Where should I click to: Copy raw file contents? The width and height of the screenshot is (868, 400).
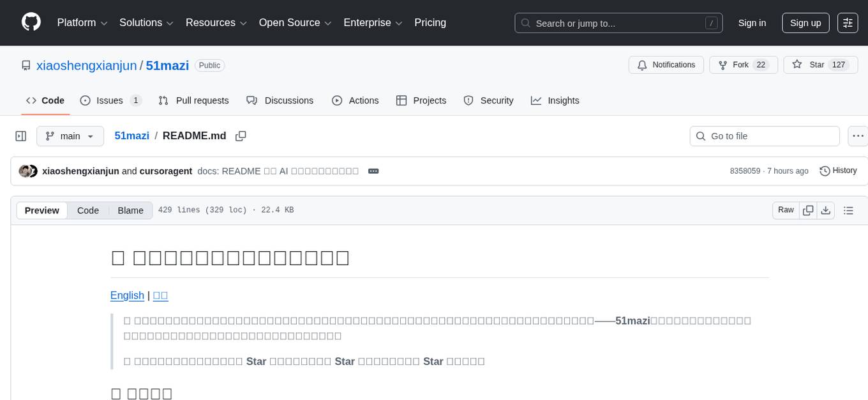tap(808, 210)
